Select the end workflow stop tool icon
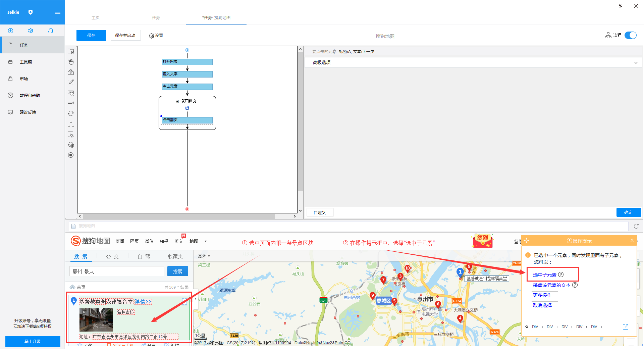The height and width of the screenshot is (349, 644). 71,155
